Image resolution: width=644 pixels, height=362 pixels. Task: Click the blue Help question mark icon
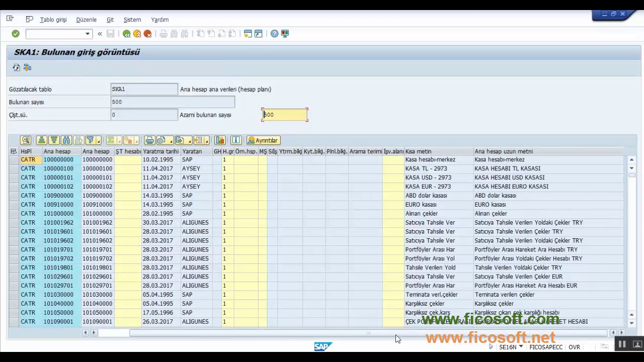tap(274, 34)
